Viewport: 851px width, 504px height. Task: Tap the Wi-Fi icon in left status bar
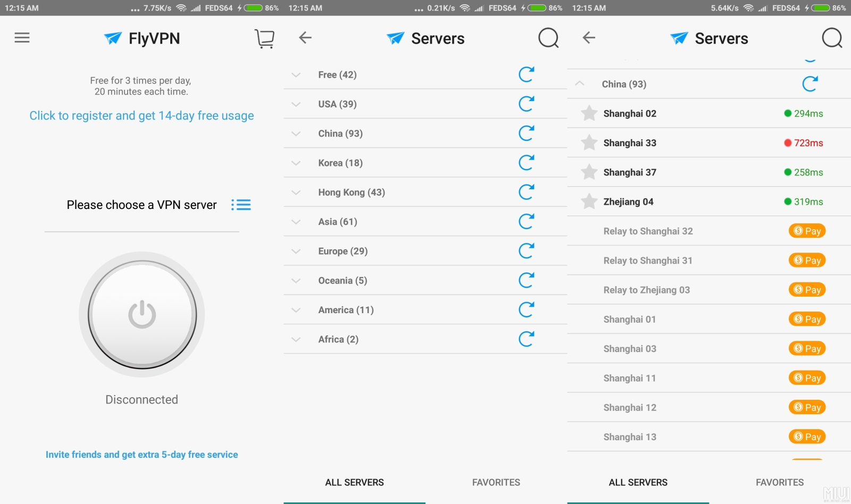[181, 8]
